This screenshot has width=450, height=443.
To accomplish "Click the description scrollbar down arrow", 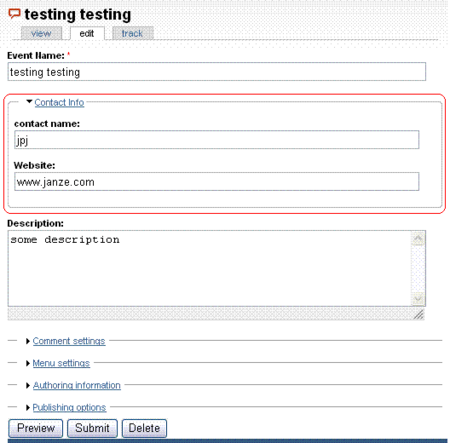I will coord(418,298).
